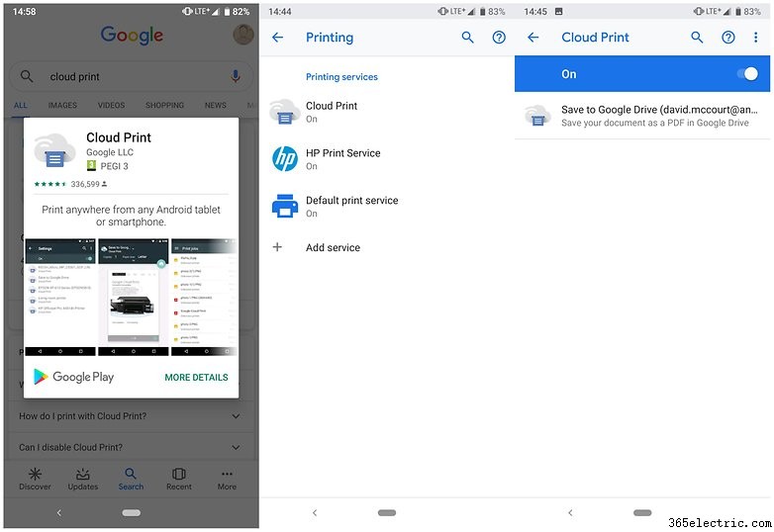Tap the Cloud Print icon in printing services
The image size is (774, 532).
[285, 112]
